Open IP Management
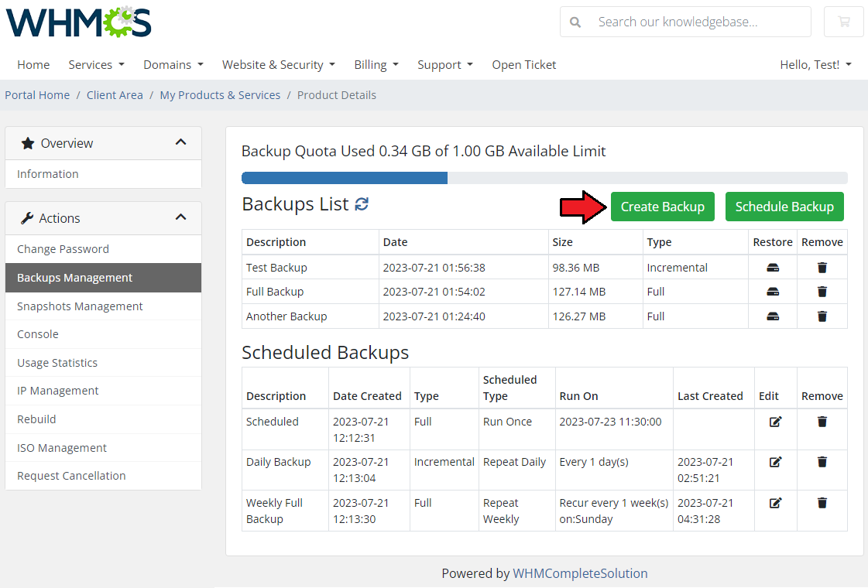 pos(104,391)
